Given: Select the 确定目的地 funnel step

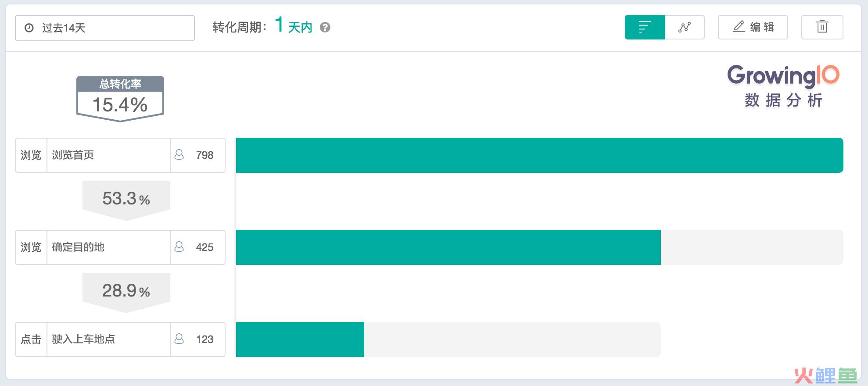Looking at the screenshot, I should (x=120, y=247).
